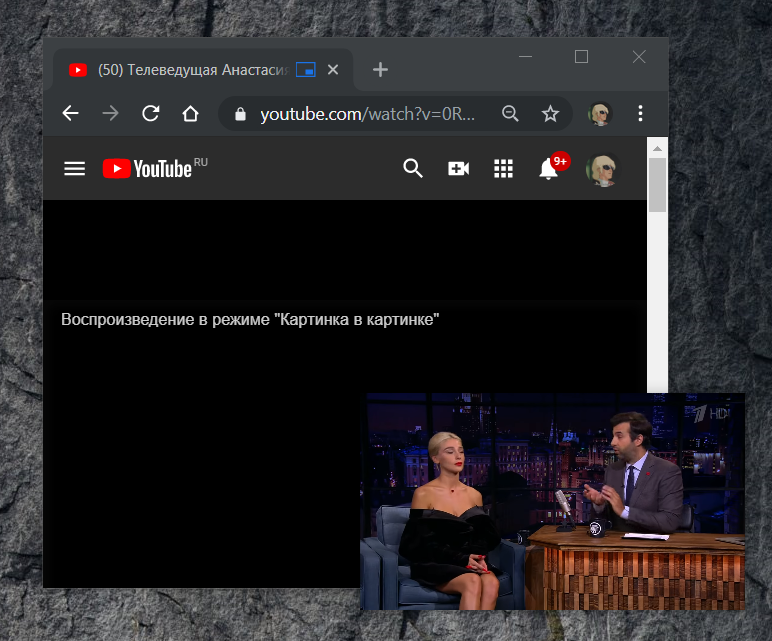Click the zoom magnifier in the address bar
Screen dimensions: 772x641
510,114
